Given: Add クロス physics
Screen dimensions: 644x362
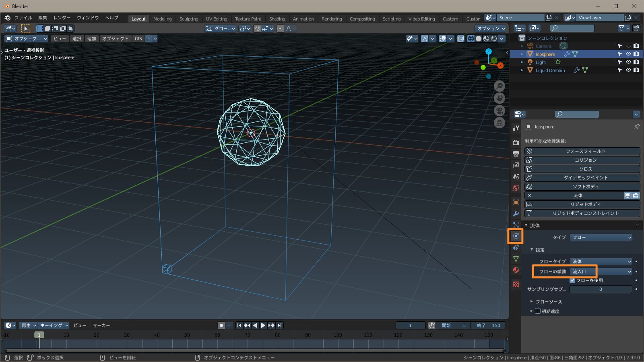Looking at the screenshot, I should pos(582,169).
